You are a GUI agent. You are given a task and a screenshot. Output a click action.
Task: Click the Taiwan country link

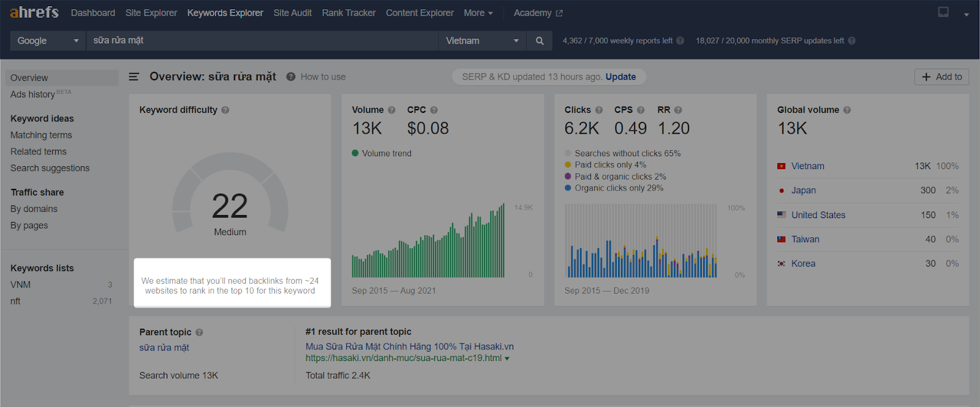805,240
